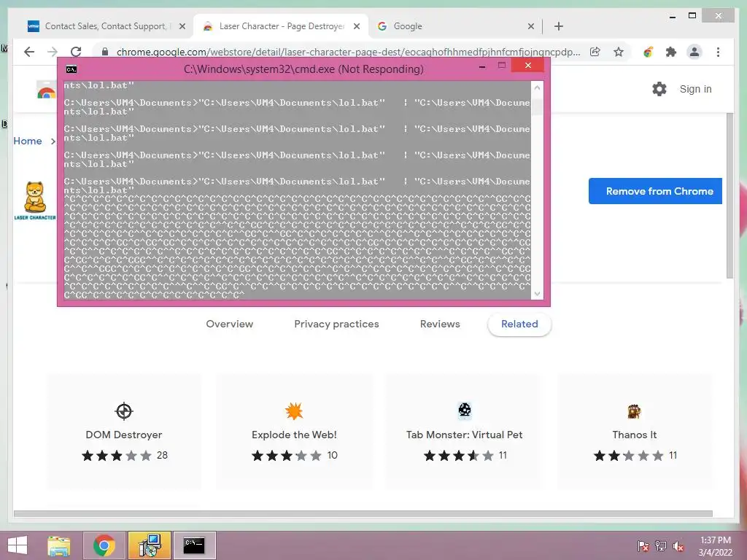Minimize the cmd.exe window
Screen dimensions: 747x560
482,66
